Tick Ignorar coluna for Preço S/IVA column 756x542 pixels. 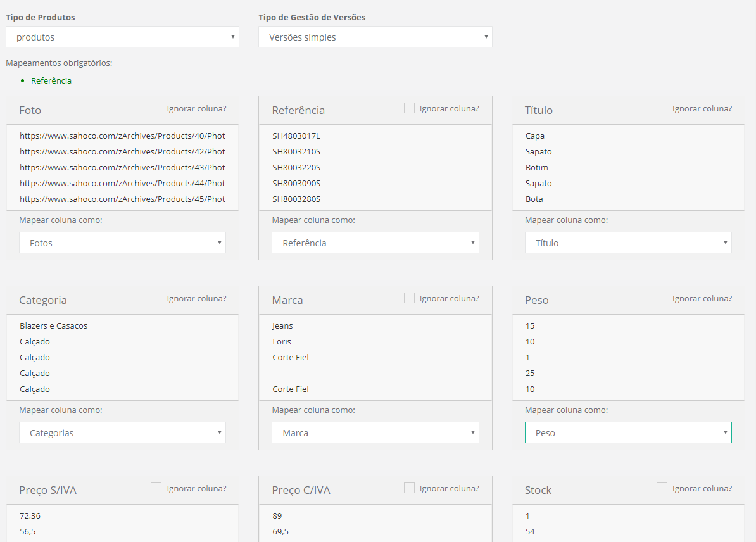click(x=156, y=488)
